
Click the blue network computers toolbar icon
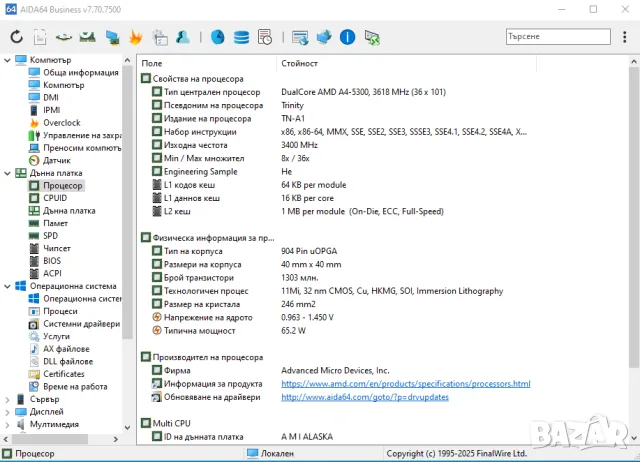324,37
